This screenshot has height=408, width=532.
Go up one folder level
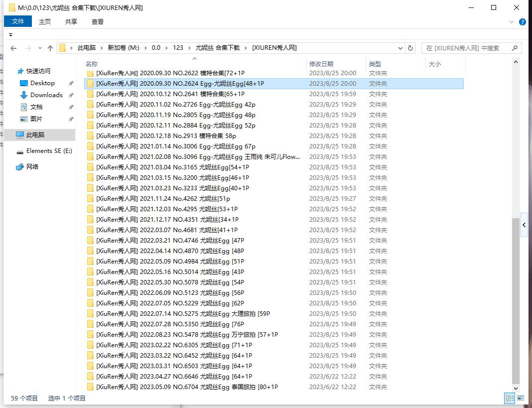tap(50, 48)
